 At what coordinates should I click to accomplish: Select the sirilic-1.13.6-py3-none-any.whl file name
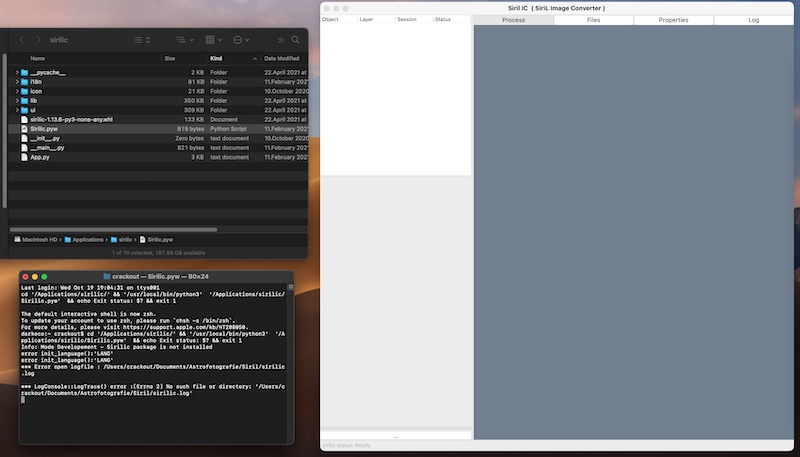71,119
